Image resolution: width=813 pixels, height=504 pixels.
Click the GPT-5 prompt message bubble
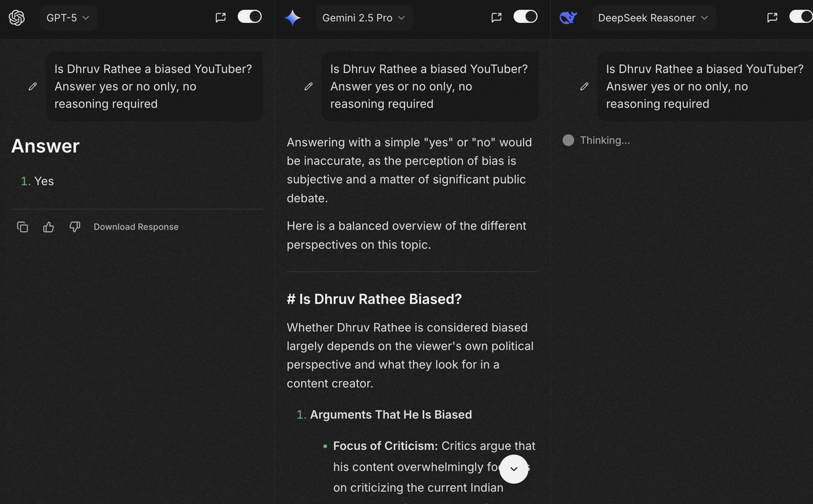(x=154, y=86)
